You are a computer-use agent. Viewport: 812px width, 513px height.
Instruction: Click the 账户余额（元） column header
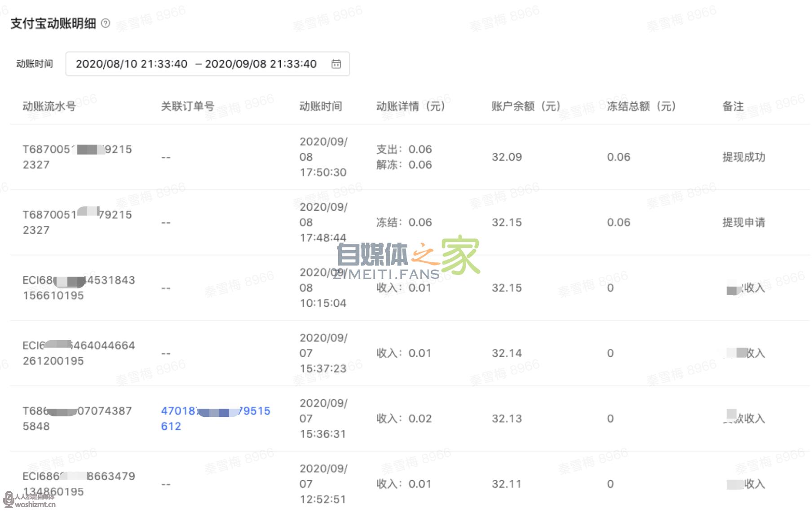point(526,106)
